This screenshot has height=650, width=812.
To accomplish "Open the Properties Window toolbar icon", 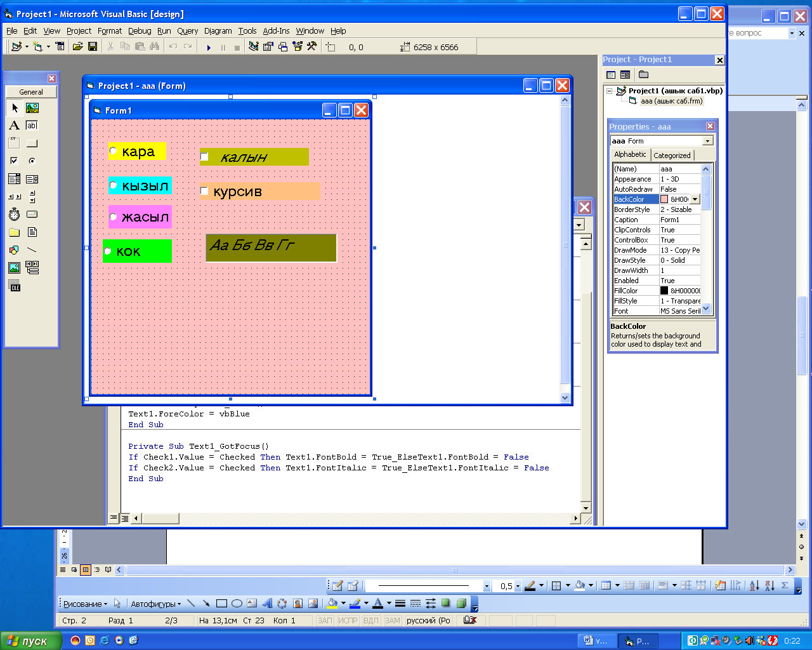I will point(268,47).
